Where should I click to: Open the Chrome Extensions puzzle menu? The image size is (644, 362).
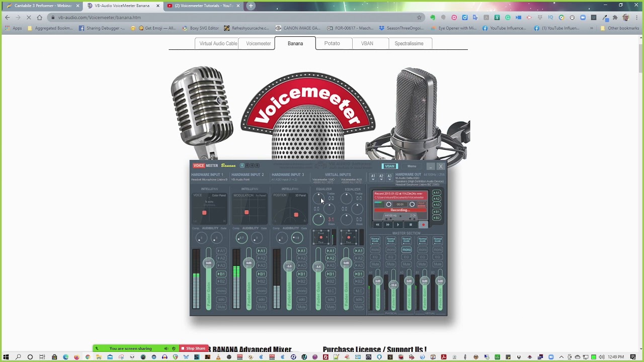coord(615,17)
